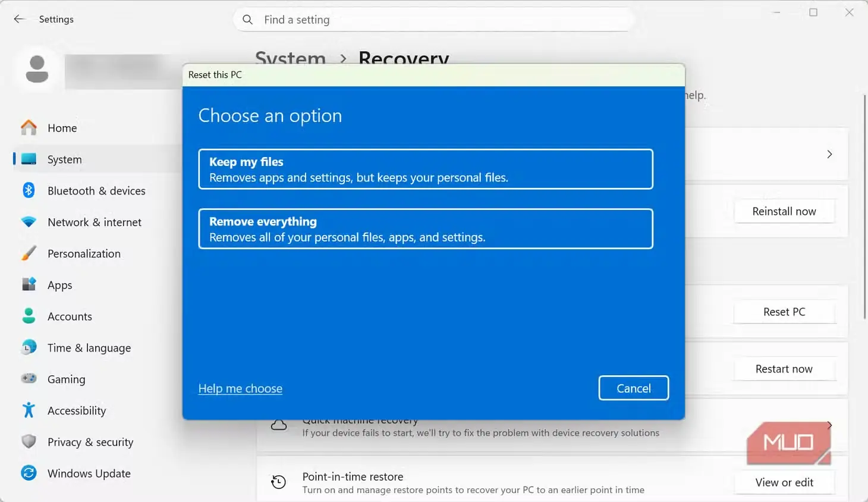The height and width of the screenshot is (502, 868).
Task: Click the Accounts person icon
Action: [29, 316]
